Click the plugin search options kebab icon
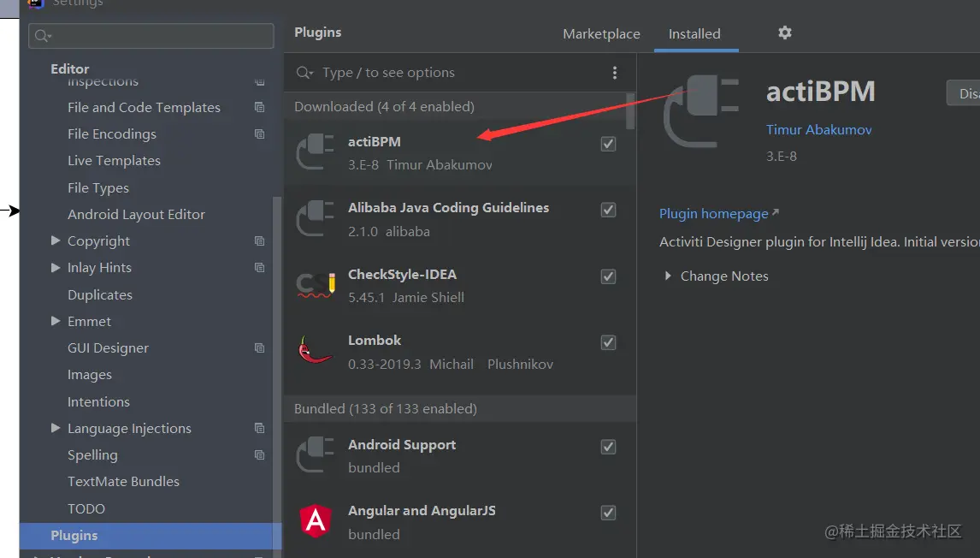The width and height of the screenshot is (980, 558). tap(614, 73)
